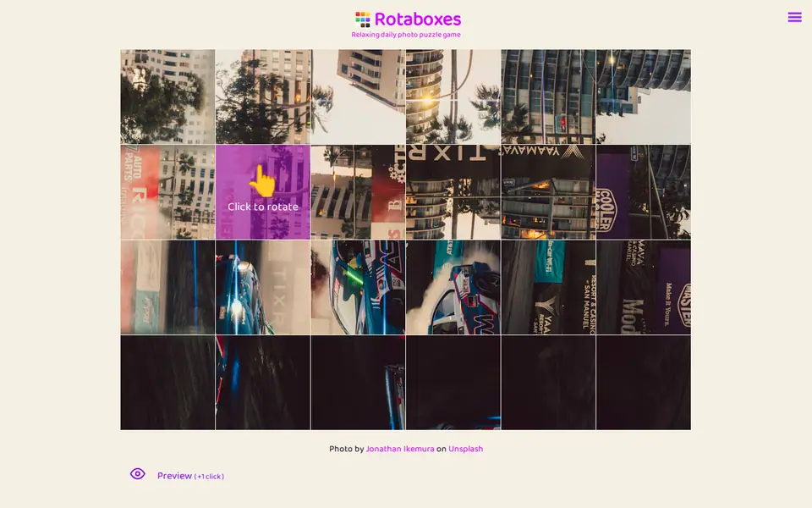Open Jonathan Ikemura photographer link

pos(400,449)
